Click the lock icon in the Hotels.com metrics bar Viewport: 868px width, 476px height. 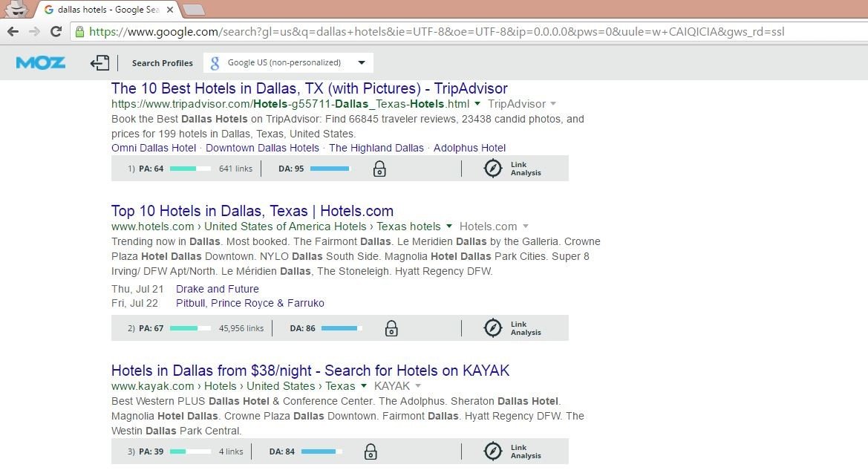tap(391, 328)
